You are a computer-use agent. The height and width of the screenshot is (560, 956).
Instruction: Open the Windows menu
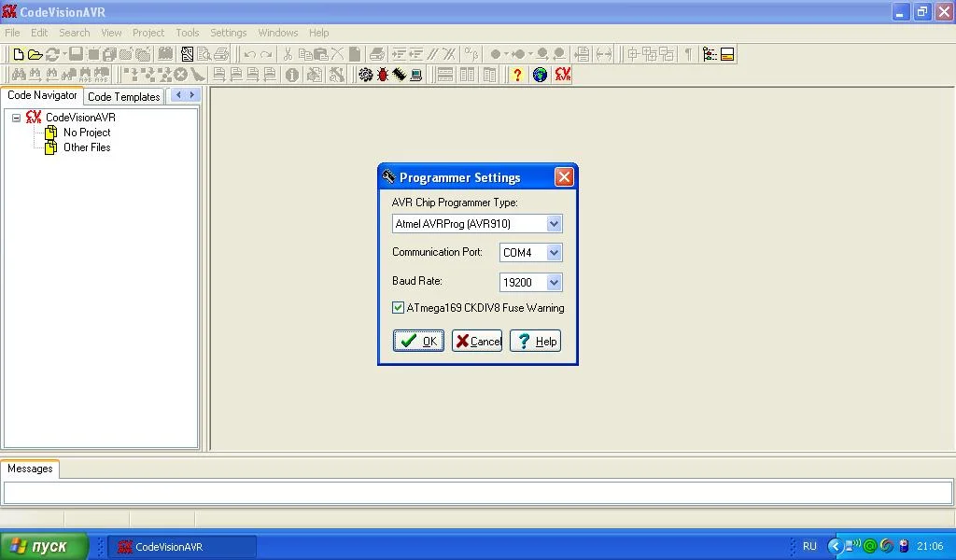pos(278,33)
